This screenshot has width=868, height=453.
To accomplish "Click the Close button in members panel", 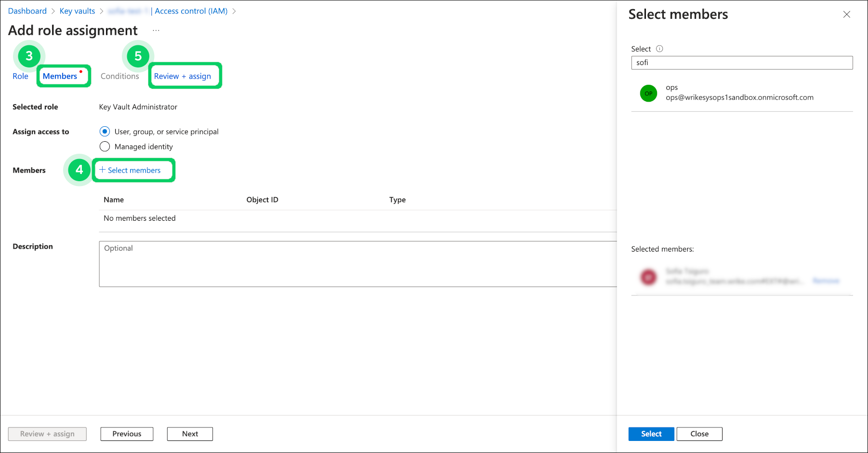I will tap(699, 434).
